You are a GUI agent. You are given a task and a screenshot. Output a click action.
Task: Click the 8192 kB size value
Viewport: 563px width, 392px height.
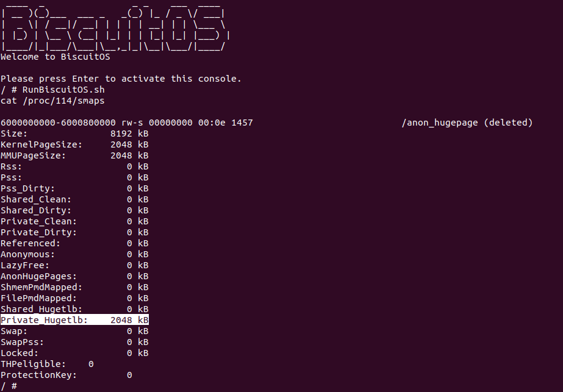click(x=129, y=134)
